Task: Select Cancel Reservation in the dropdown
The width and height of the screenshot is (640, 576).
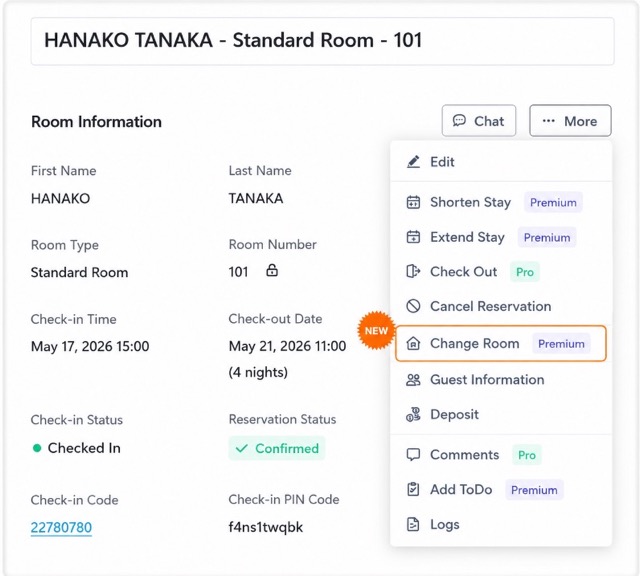Action: pos(501,306)
